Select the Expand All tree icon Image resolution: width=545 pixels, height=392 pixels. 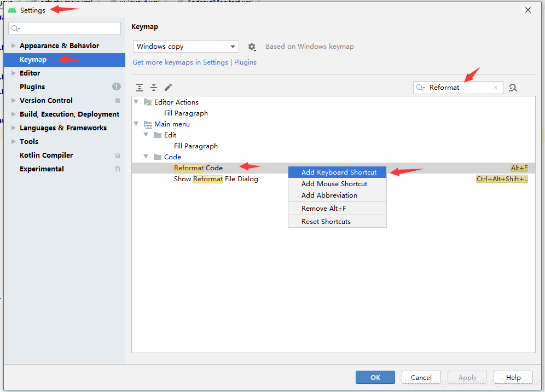coord(139,87)
